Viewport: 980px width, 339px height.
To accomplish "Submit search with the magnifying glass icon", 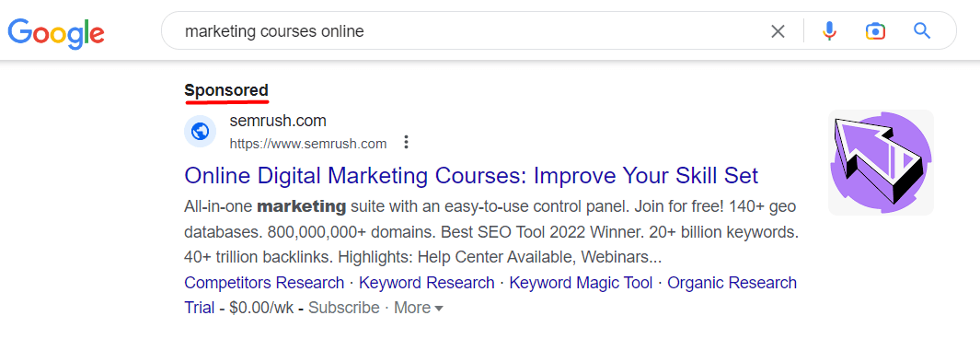I will click(922, 30).
